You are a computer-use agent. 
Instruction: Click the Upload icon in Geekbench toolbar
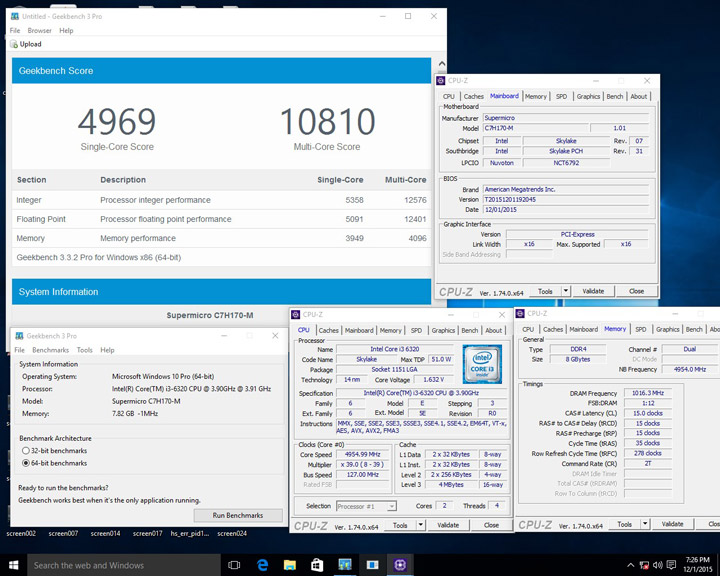(14, 44)
